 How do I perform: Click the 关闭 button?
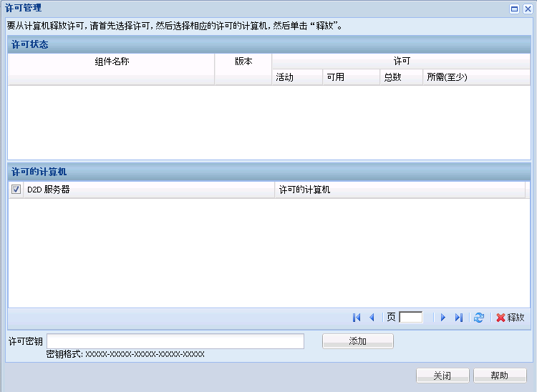coord(442,376)
